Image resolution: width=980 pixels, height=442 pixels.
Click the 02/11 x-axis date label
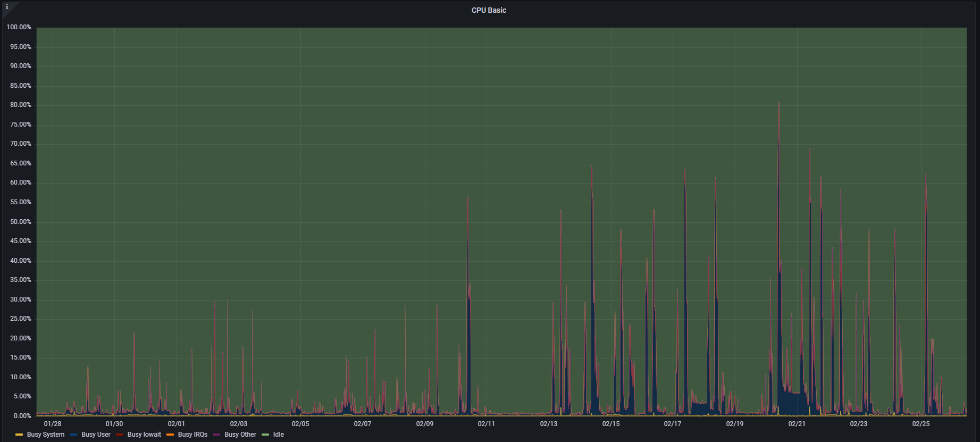(487, 424)
